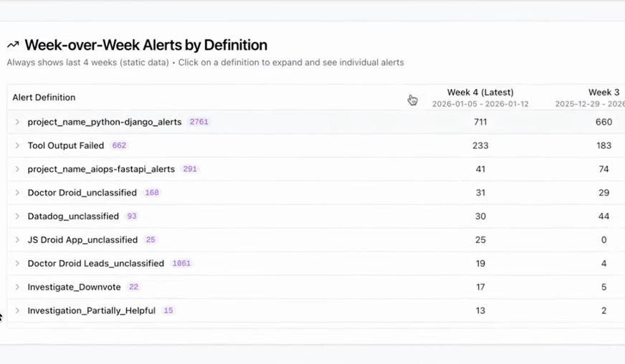The height and width of the screenshot is (364, 625).
Task: Click the Alert Definition column header
Action: [x=44, y=97]
